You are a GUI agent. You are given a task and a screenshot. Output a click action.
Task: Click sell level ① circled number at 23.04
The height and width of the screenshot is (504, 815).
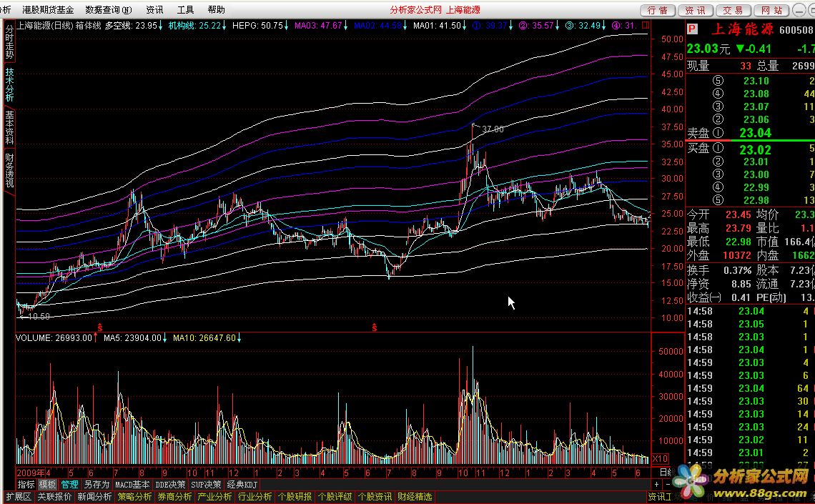[x=718, y=132]
